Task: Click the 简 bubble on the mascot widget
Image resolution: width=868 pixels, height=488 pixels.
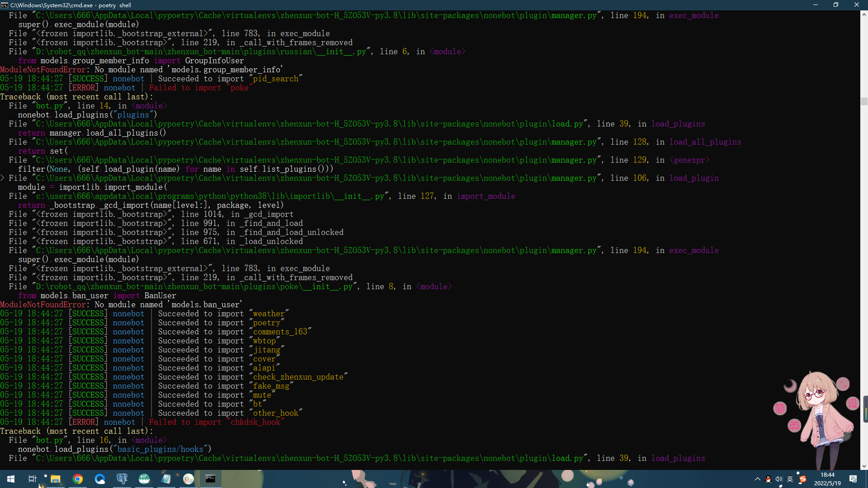Action: pos(780,408)
